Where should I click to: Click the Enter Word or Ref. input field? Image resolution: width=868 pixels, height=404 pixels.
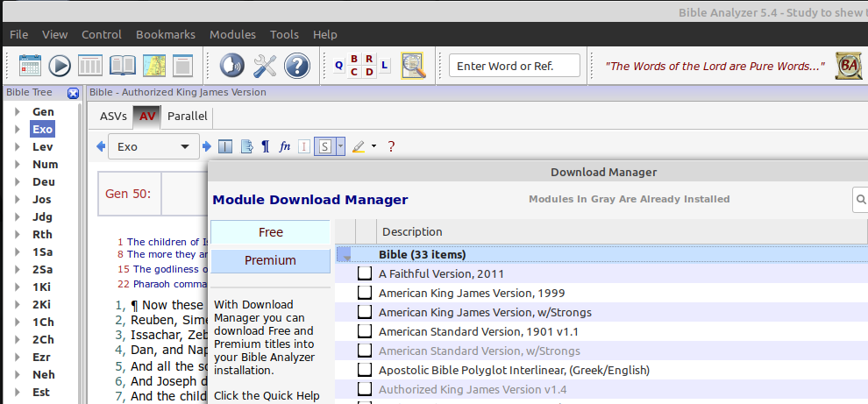[515, 66]
